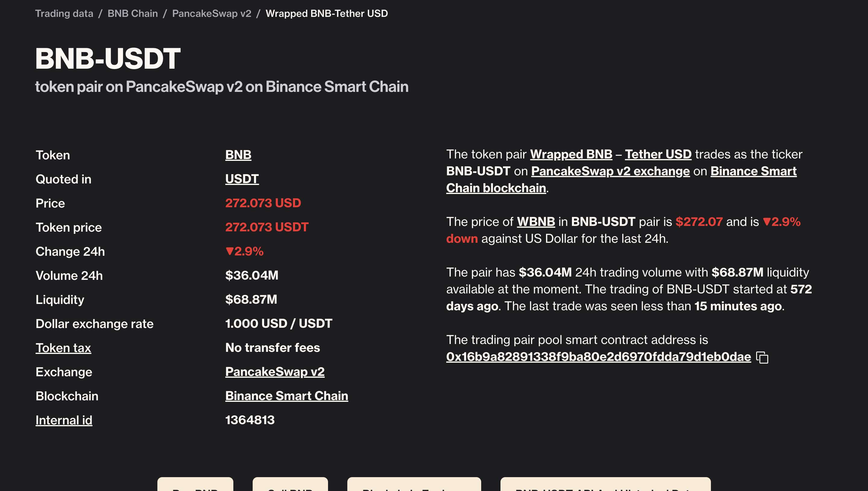Image resolution: width=868 pixels, height=491 pixels.
Task: Open the PancakeSwap v2 exchange row link
Action: pyautogui.click(x=275, y=372)
